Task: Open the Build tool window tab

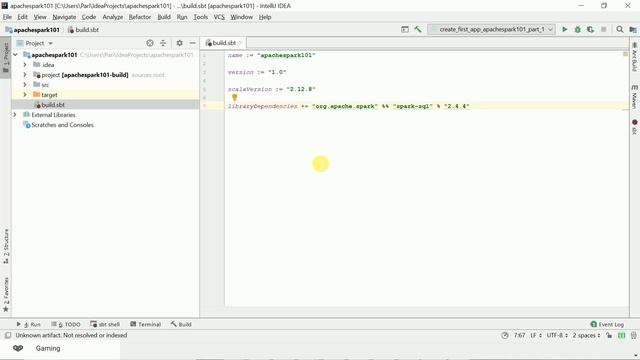Action: 181,324
